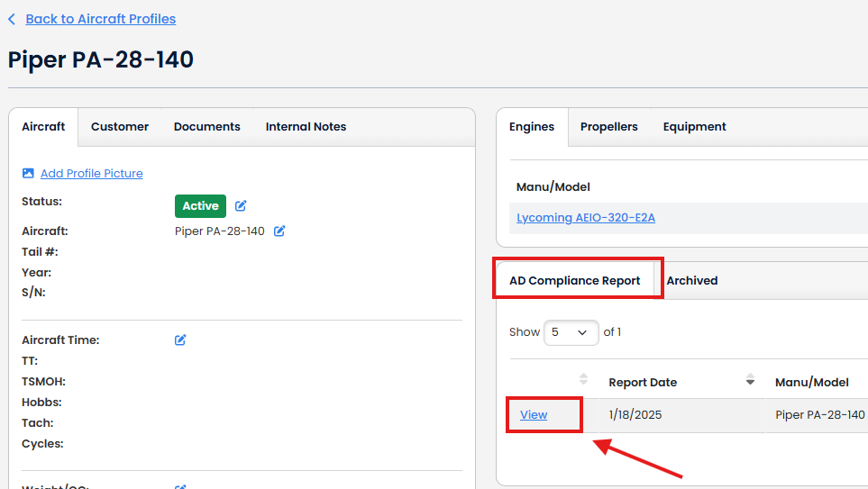Open the Documents tab
This screenshot has width=868, height=489.
[207, 127]
